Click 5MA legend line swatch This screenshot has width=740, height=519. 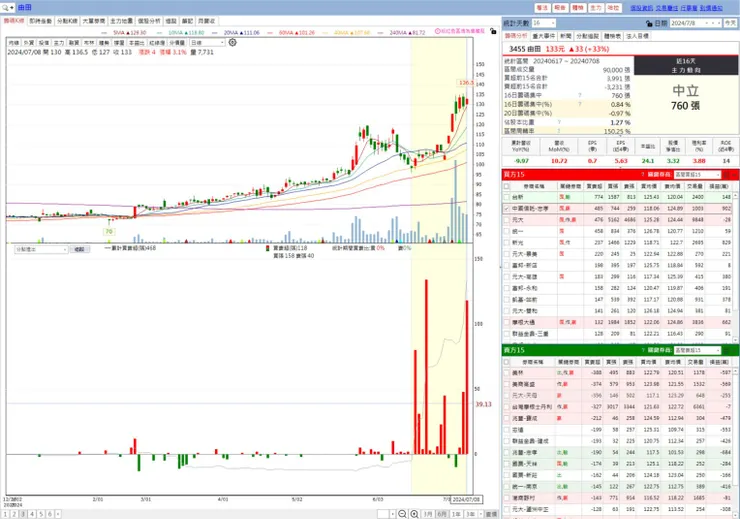click(x=104, y=33)
